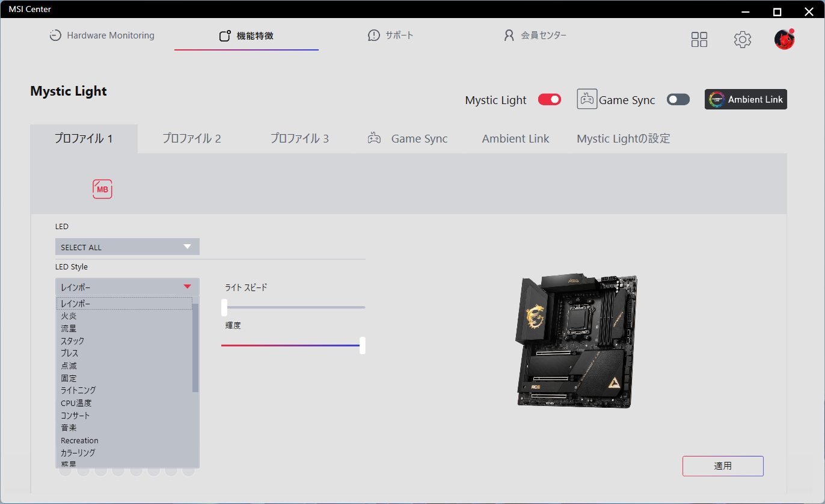
Task: Collapse the LED Style レインボー dropdown
Action: (127, 287)
